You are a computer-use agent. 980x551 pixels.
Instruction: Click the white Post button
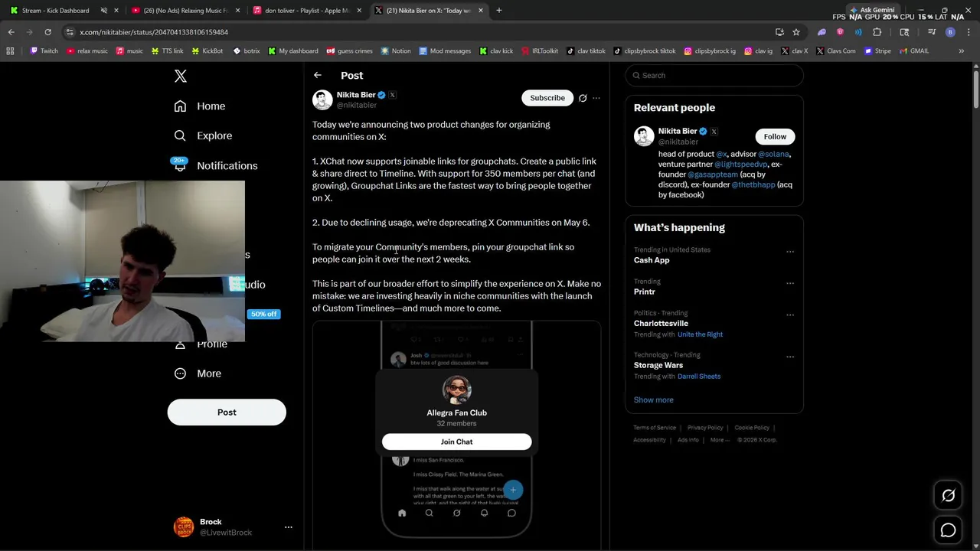(227, 412)
